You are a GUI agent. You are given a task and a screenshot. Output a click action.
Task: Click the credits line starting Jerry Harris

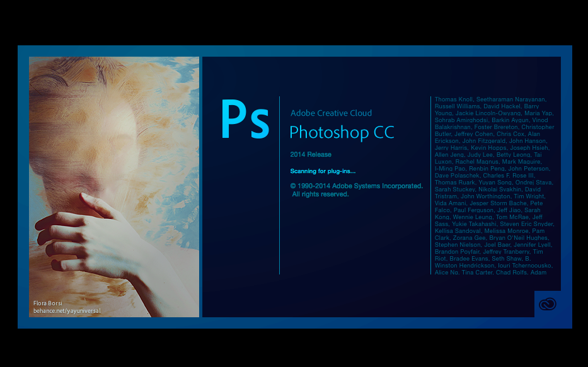492,148
